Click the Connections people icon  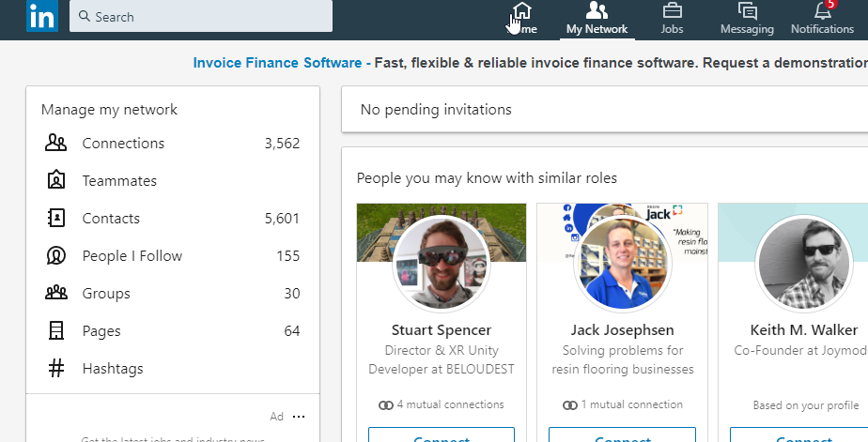click(x=56, y=144)
